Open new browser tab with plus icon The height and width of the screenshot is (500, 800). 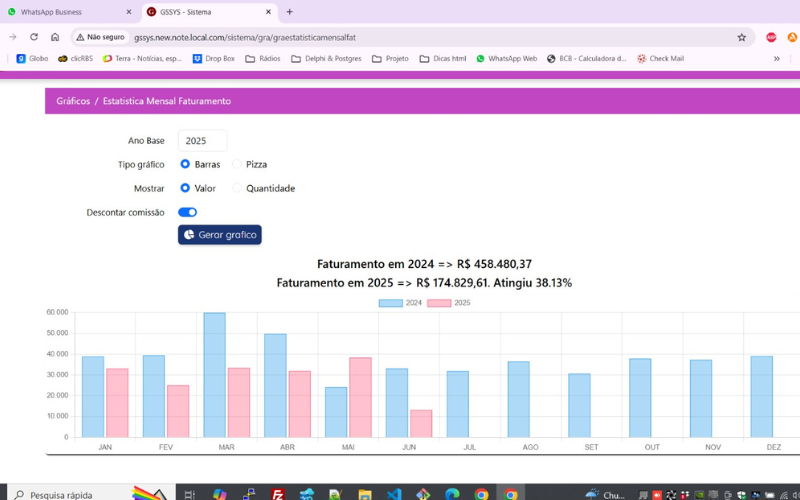coord(290,12)
